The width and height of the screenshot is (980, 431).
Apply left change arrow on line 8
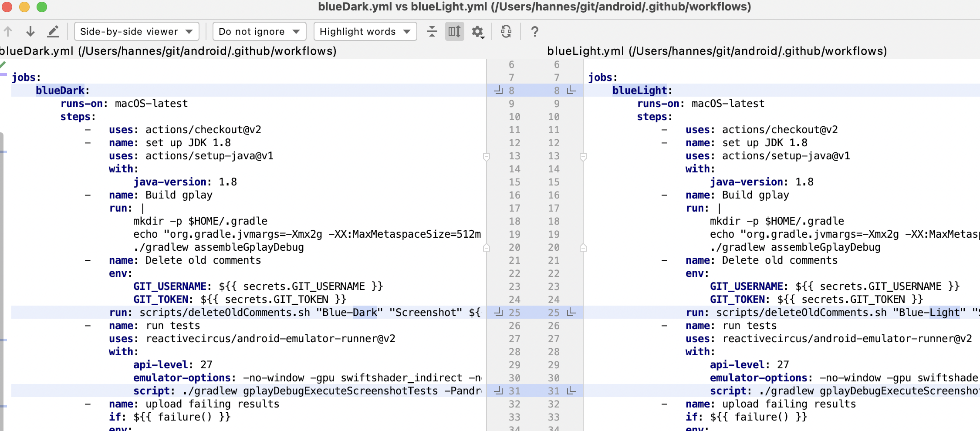click(x=498, y=90)
